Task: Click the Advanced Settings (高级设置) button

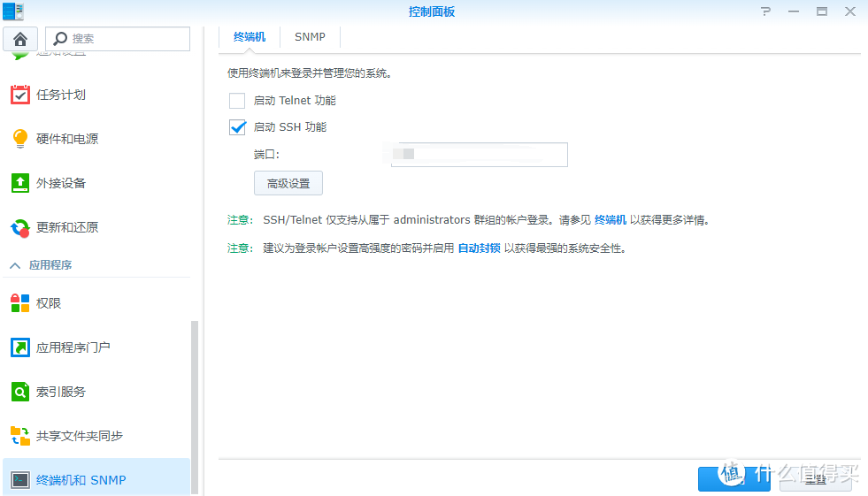Action: (x=288, y=184)
